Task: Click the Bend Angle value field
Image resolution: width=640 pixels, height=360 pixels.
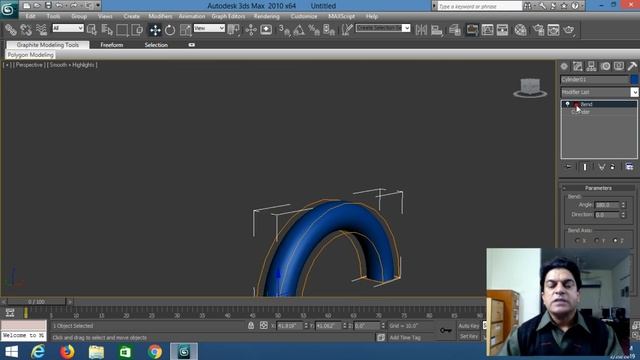Action: tap(607, 205)
